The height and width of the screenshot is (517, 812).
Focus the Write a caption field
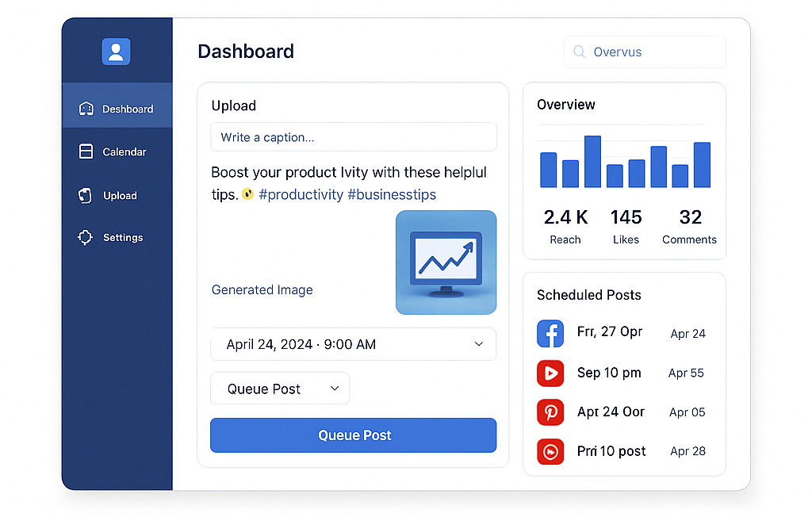(x=353, y=137)
